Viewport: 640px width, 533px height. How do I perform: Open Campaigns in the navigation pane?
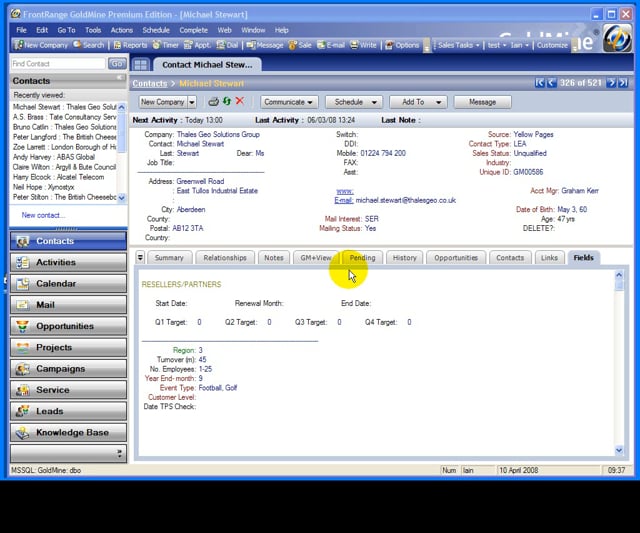[69, 369]
